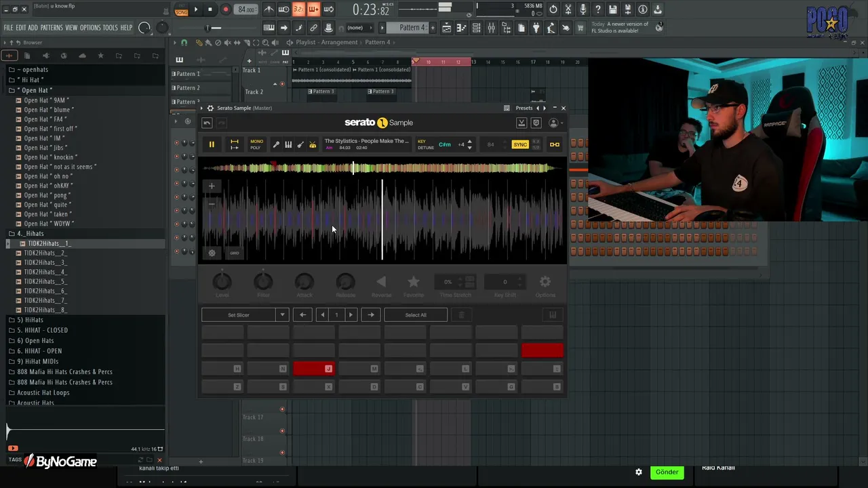Click the settings gear beside Gönder

(639, 472)
